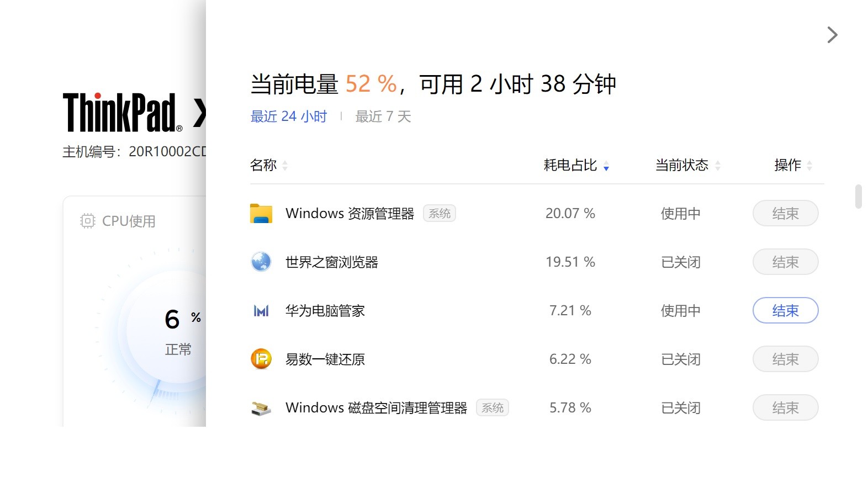Screen dimensions: 868x477
Task: Sort by 操作 column arrows
Action: pos(809,165)
